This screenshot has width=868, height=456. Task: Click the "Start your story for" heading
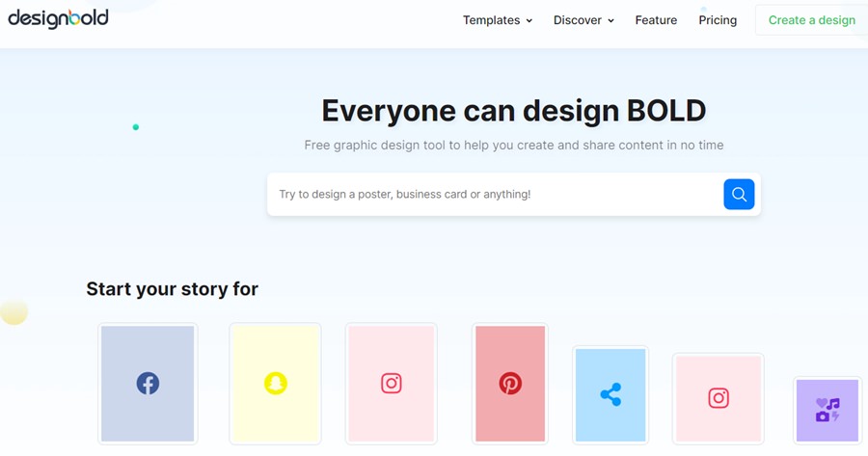[x=172, y=289]
